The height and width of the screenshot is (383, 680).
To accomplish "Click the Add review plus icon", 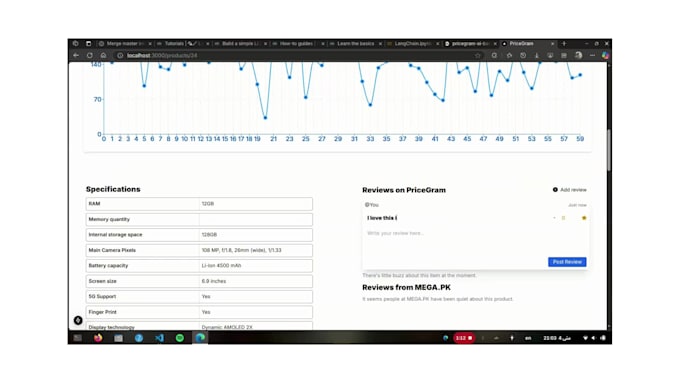I will (555, 190).
